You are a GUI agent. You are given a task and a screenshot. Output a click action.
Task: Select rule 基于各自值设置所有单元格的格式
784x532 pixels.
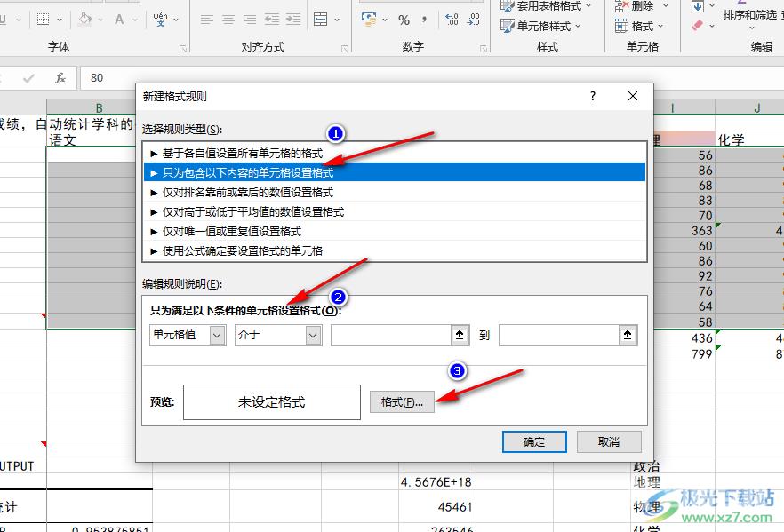[x=395, y=154]
